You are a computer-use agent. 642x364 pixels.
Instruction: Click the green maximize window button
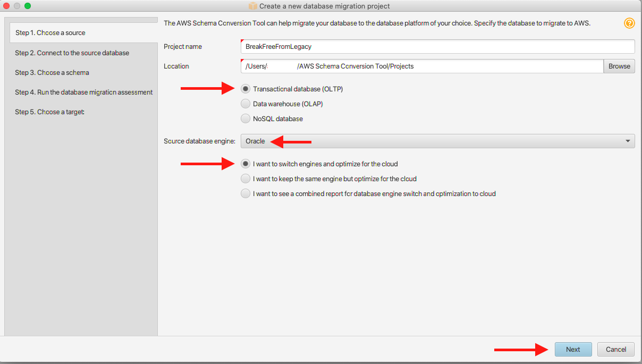(x=28, y=6)
